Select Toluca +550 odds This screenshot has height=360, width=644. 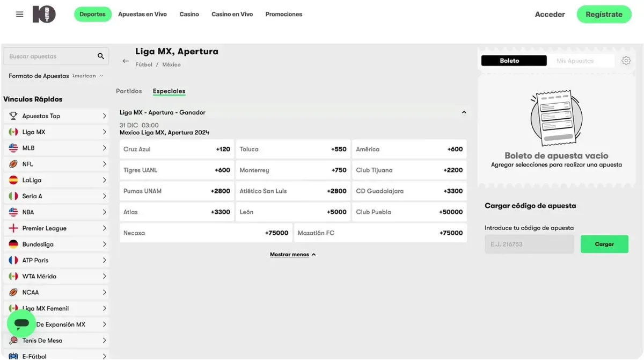(x=293, y=149)
